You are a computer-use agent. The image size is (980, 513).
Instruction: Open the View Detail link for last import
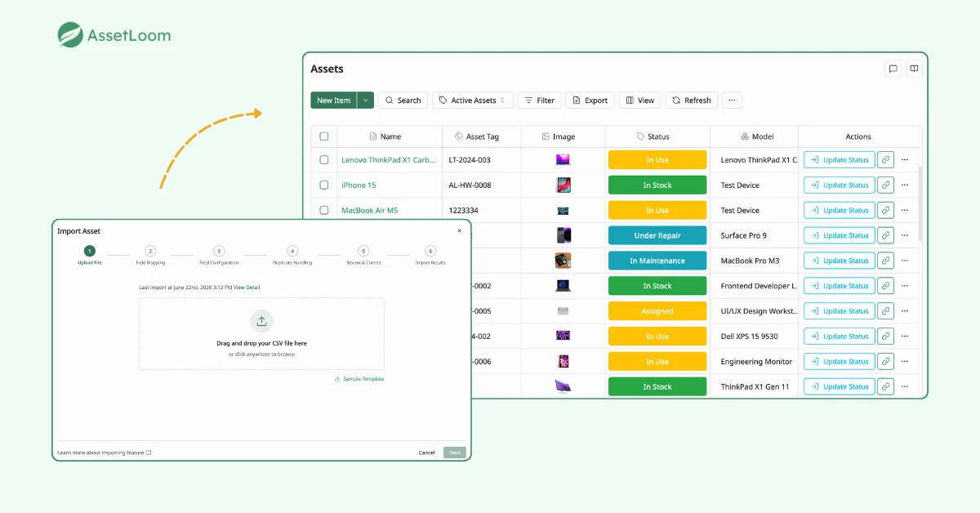[247, 288]
